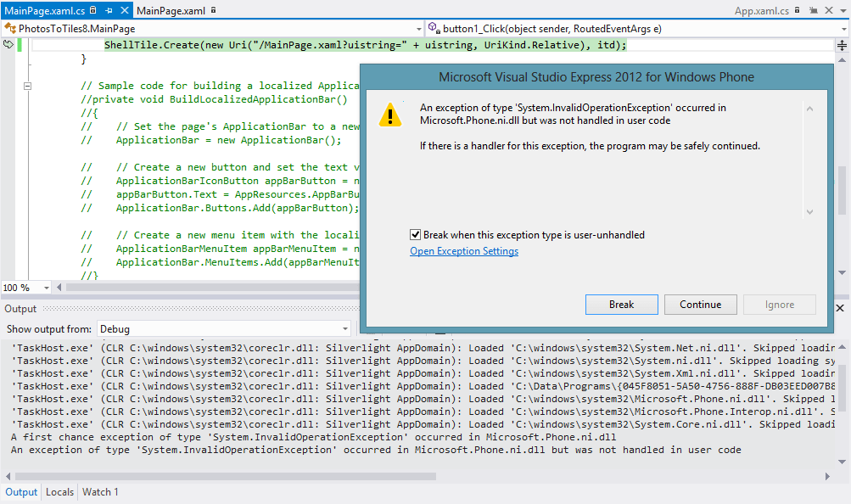
Task: Click the 'not handled in user code' output line
Action: (x=376, y=450)
